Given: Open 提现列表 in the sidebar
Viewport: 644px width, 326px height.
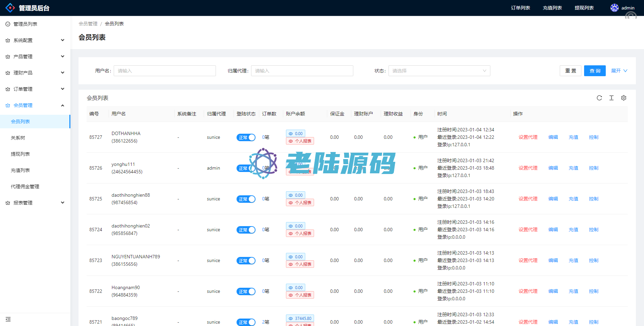Looking at the screenshot, I should (20, 154).
